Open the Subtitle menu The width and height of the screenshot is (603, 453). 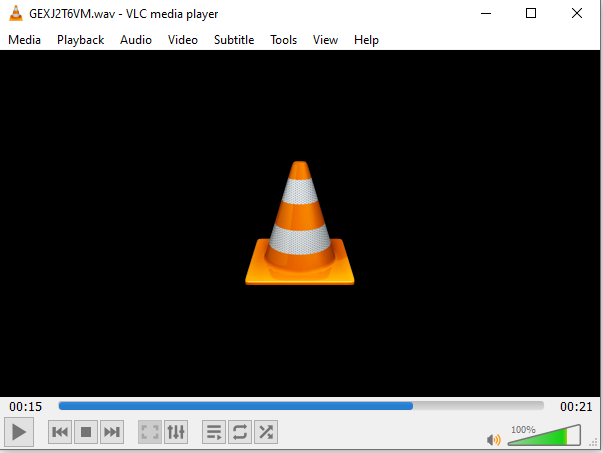pyautogui.click(x=234, y=40)
